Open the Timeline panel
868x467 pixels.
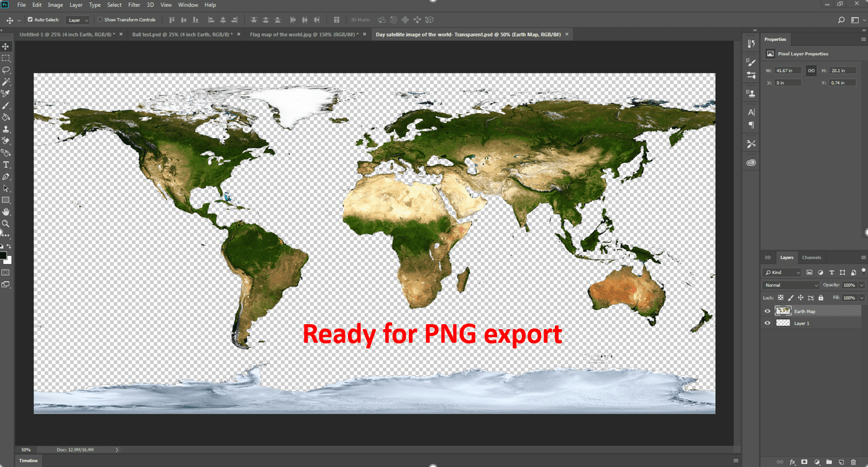pyautogui.click(x=29, y=460)
